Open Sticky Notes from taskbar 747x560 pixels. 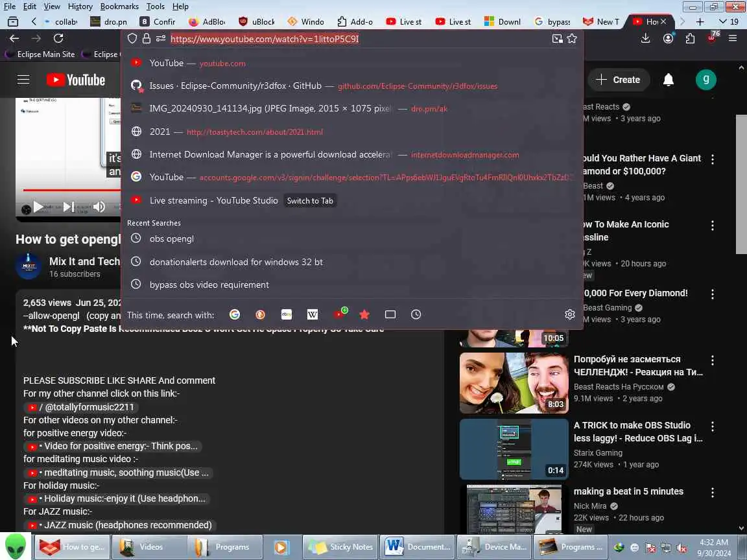(340, 546)
